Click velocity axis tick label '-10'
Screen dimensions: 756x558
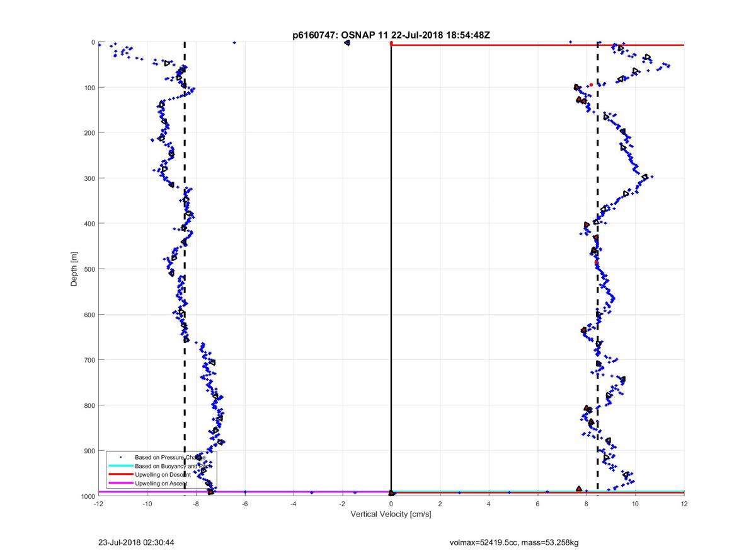[x=147, y=504]
